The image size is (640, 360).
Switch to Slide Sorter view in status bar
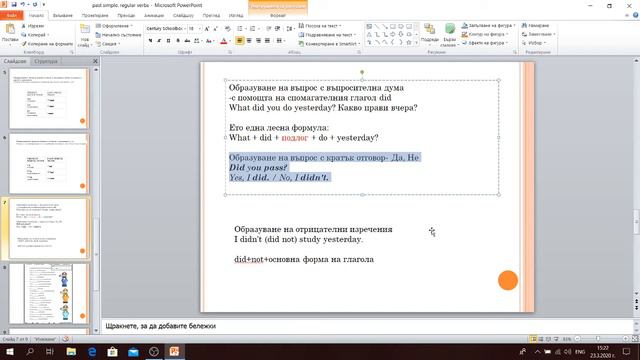[541, 339]
